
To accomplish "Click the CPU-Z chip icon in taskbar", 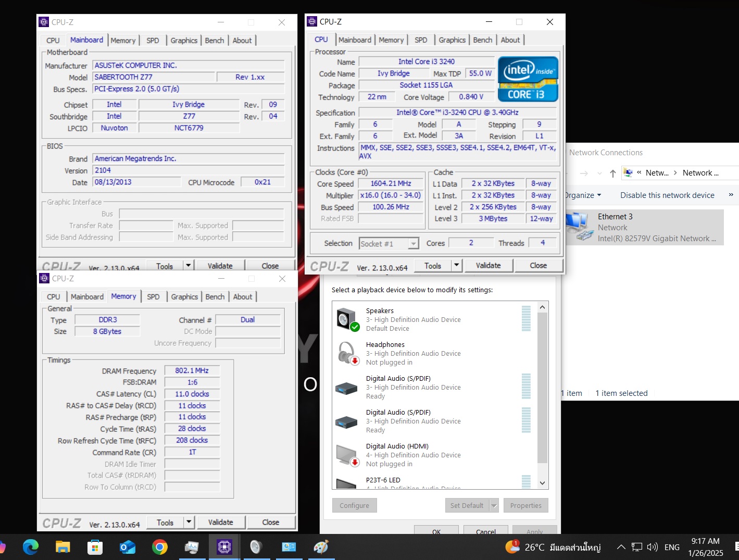I will (x=224, y=547).
